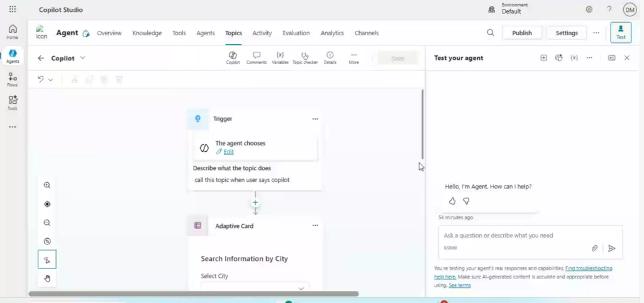This screenshot has width=644, height=303.
Task: Go back with the left arrow
Action: coord(41,58)
